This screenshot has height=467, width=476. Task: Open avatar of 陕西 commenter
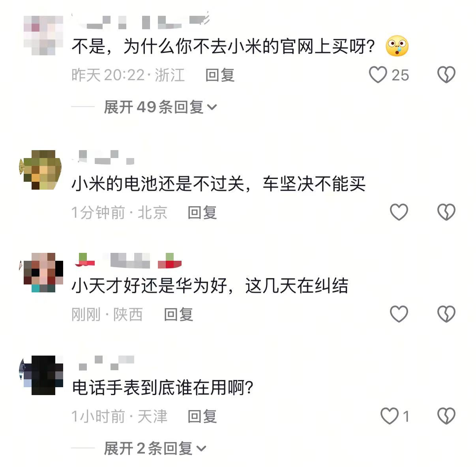(x=41, y=273)
